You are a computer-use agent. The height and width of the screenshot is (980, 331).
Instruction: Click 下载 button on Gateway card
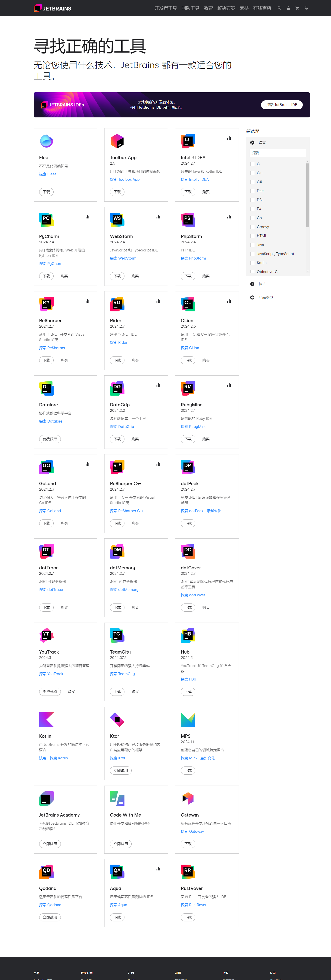coord(188,844)
